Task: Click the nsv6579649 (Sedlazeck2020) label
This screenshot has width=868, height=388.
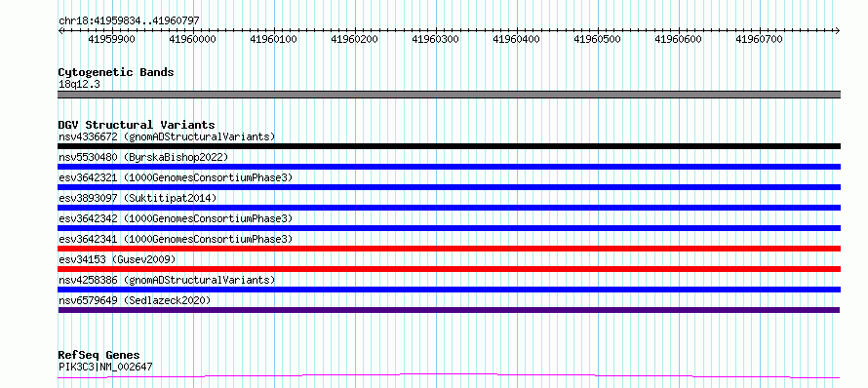Action: tap(135, 300)
